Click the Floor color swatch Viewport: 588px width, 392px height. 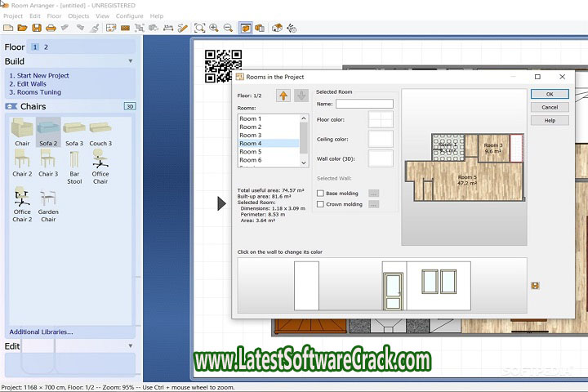(381, 120)
